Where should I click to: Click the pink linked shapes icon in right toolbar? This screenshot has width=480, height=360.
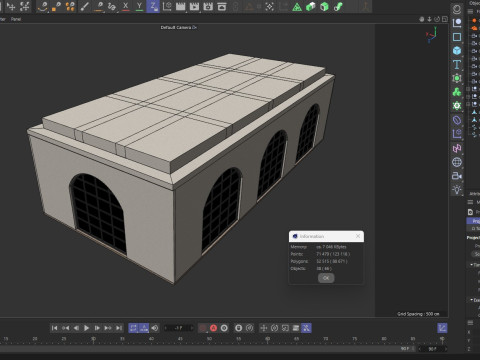[457, 148]
